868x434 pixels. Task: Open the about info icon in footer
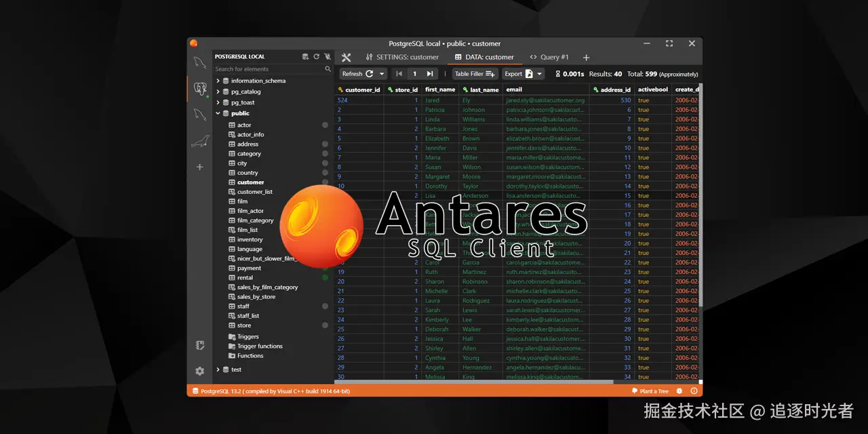click(694, 391)
